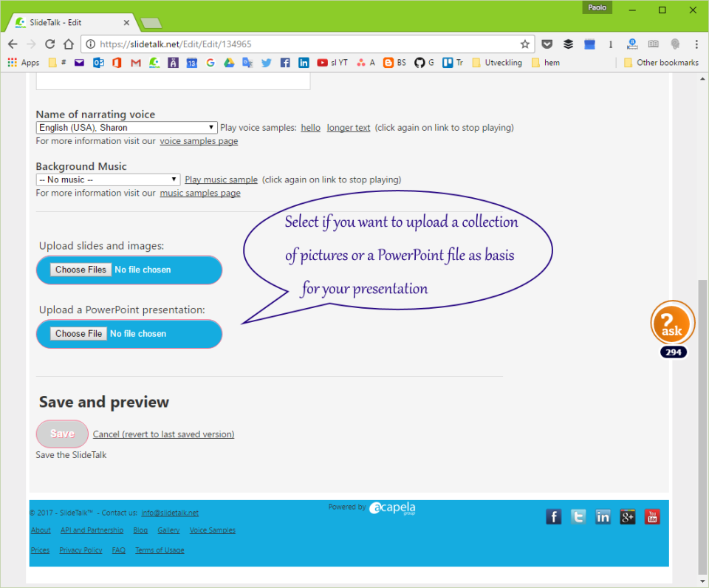Open SlideTalk YouTube channel in footer
The image size is (709, 588).
652,516
